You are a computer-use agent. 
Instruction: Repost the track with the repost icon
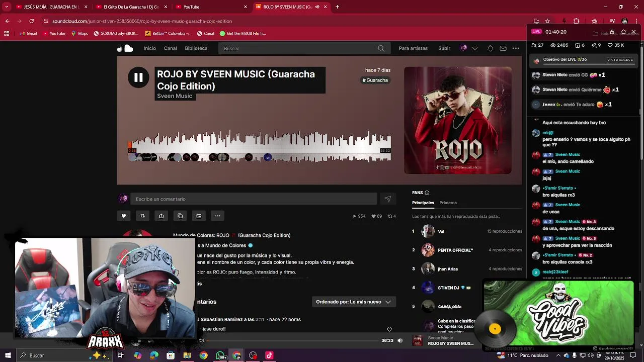coord(142,216)
